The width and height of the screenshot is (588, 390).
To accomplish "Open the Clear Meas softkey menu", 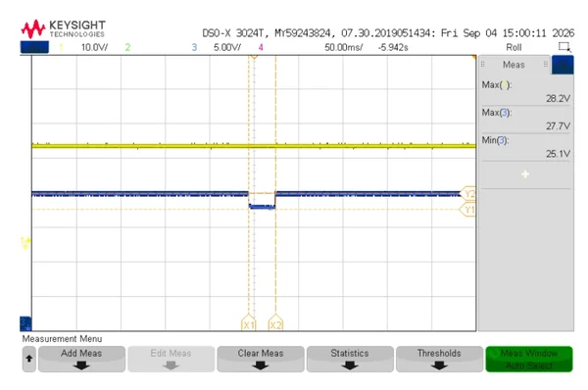I will [x=261, y=359].
